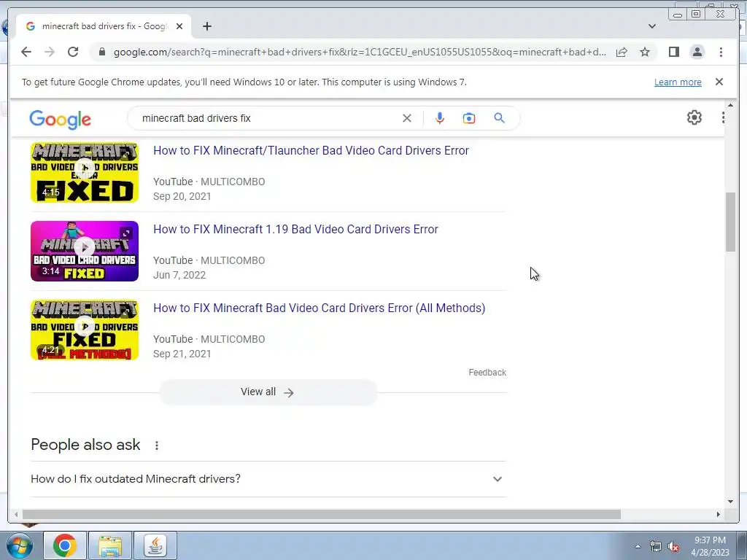Reload the current page
Screen dimensions: 747x560
click(73, 52)
